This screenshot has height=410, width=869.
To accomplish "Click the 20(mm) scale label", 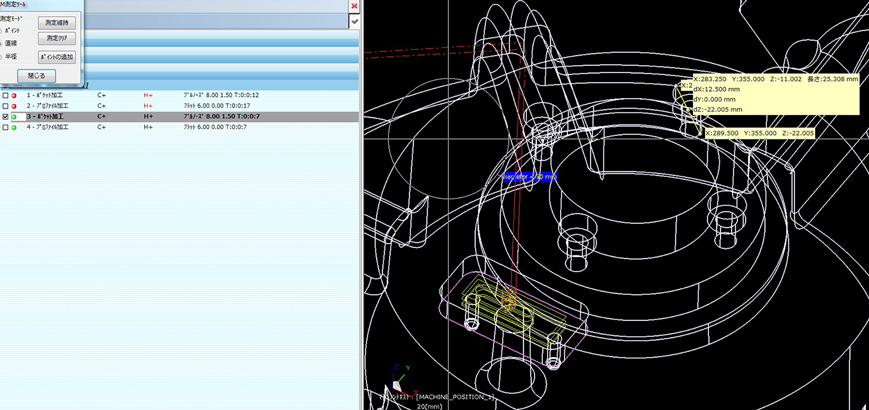I will [x=429, y=406].
